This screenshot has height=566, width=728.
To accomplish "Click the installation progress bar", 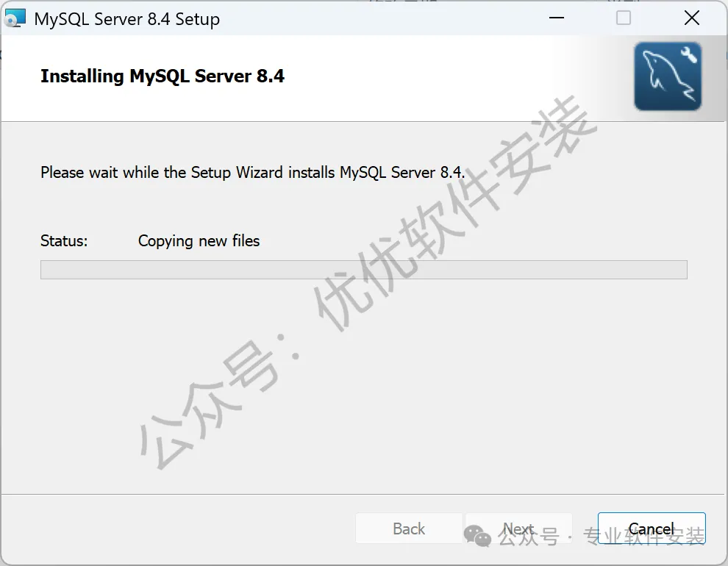I will coord(363,270).
